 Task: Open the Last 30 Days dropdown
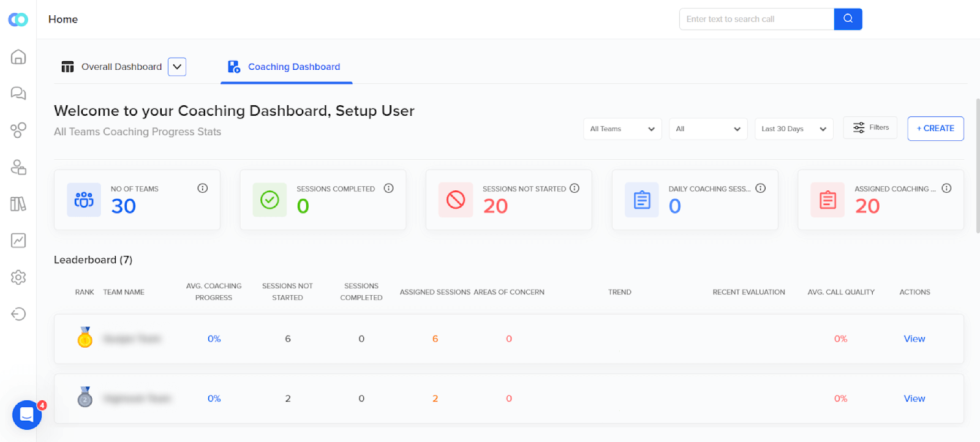(x=794, y=129)
